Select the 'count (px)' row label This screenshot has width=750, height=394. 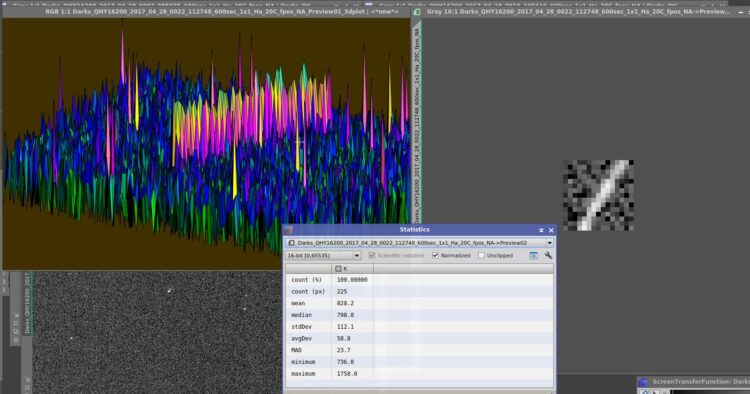pos(308,291)
